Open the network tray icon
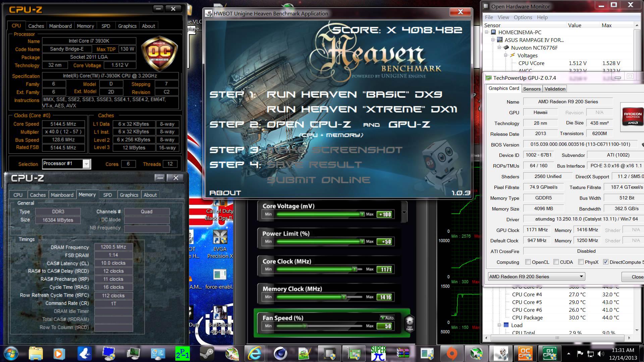The image size is (644, 362). pyautogui.click(x=590, y=354)
